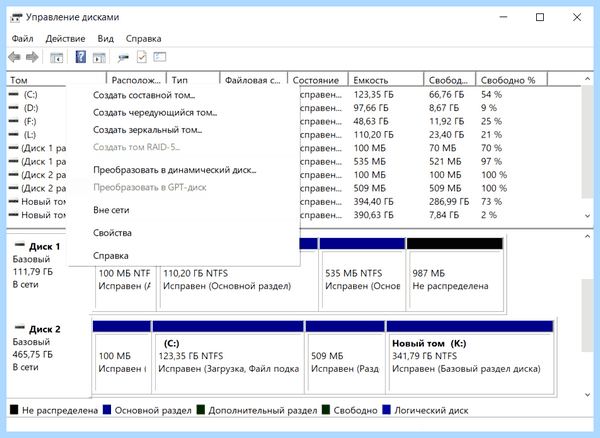The height and width of the screenshot is (438, 600).
Task: Click the 7,84 ГБ free space cell
Action: [x=443, y=215]
